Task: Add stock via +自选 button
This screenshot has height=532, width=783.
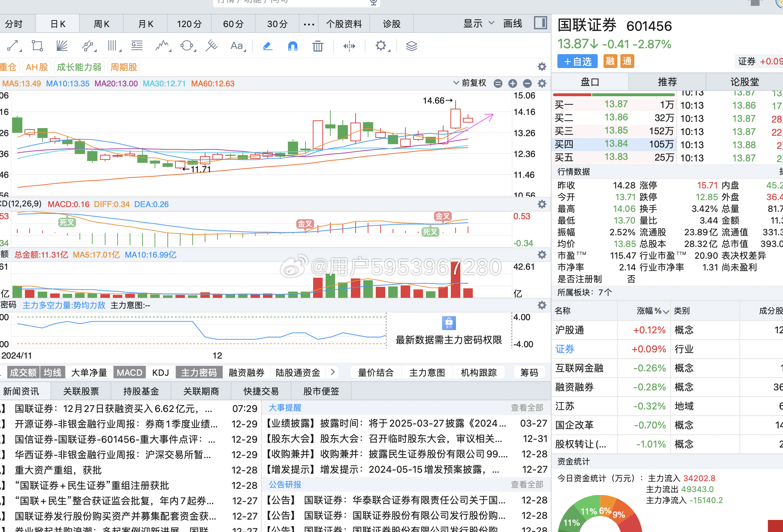Action: (x=578, y=61)
